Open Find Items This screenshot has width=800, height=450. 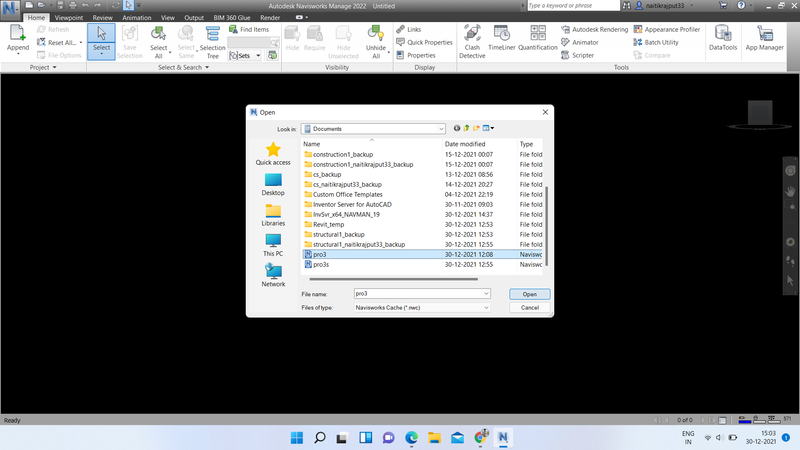[249, 30]
